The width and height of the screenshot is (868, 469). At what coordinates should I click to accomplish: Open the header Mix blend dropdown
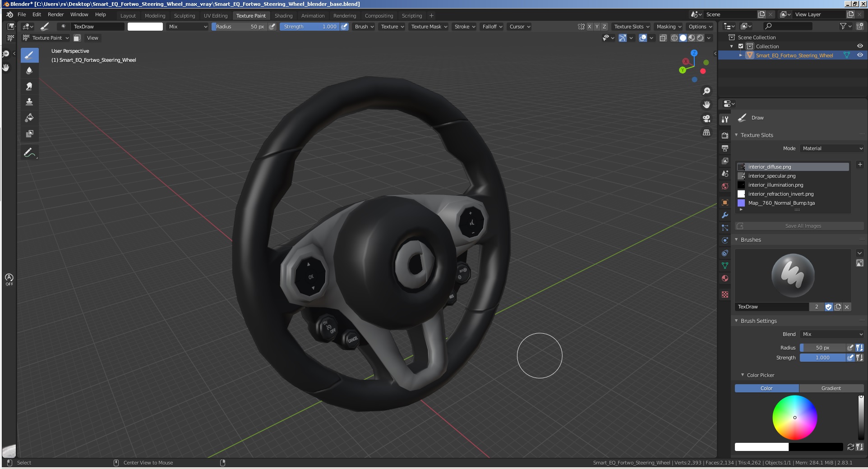pos(188,27)
